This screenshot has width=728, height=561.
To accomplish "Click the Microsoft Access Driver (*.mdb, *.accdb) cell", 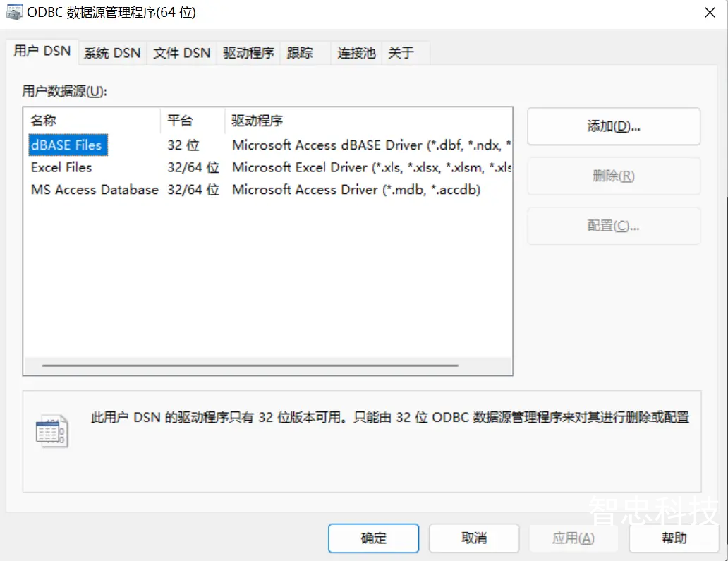I will click(x=356, y=190).
